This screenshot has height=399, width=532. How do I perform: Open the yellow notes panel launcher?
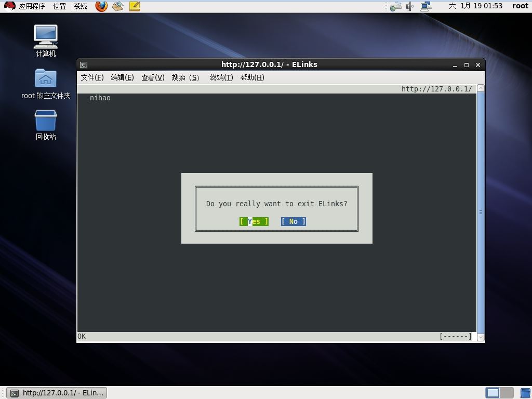135,6
